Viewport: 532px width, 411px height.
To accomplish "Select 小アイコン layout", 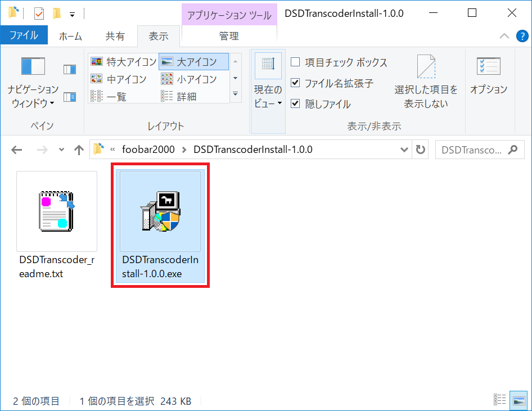I will pos(188,79).
